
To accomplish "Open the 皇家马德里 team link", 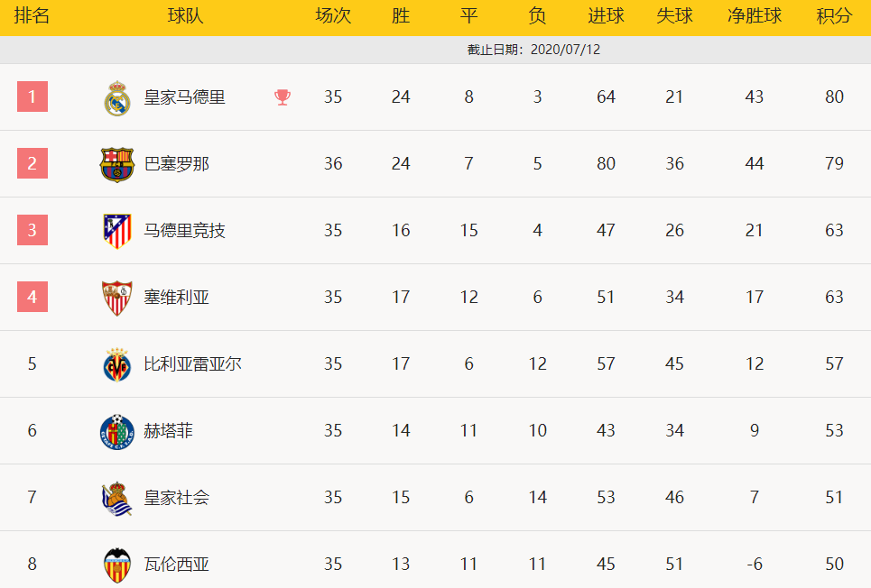I will [184, 97].
